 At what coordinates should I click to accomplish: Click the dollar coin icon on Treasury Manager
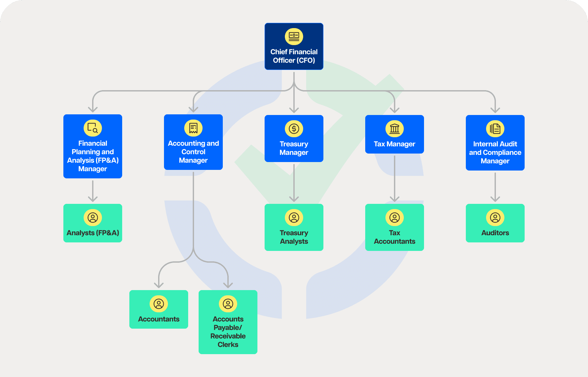click(294, 128)
